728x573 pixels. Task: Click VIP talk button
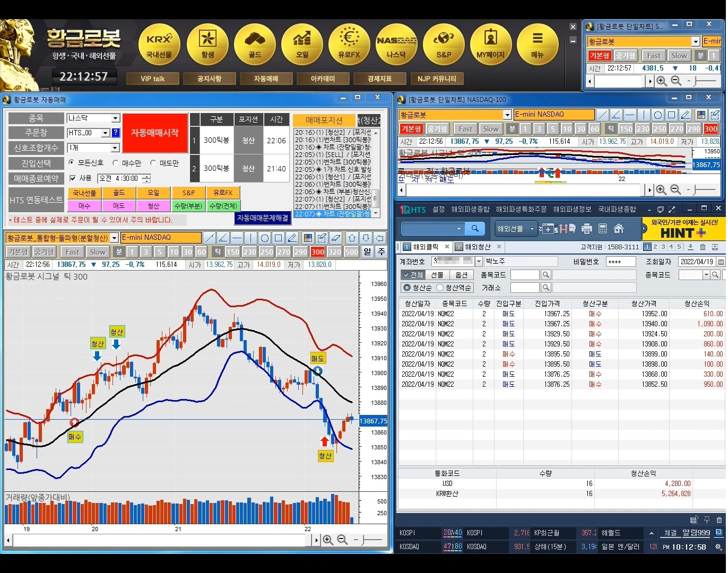coord(153,79)
